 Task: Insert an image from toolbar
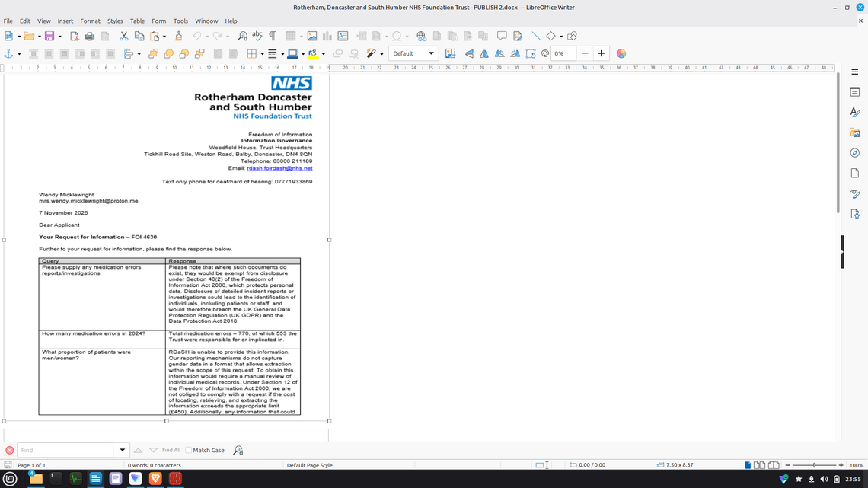coord(311,36)
